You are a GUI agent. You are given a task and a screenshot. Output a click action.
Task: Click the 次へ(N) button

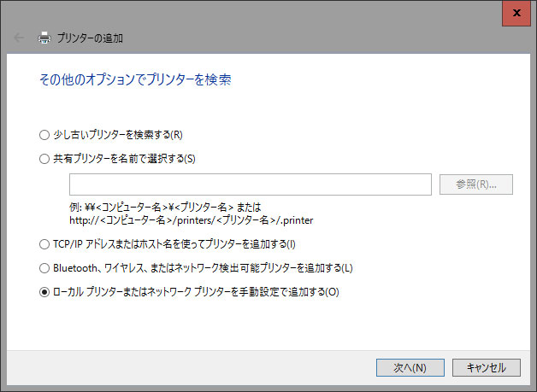(x=410, y=368)
